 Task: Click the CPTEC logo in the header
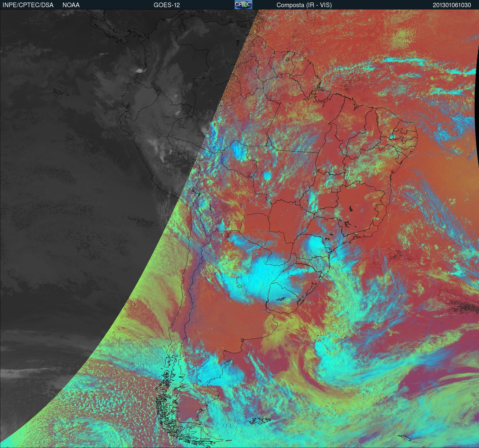click(x=243, y=5)
